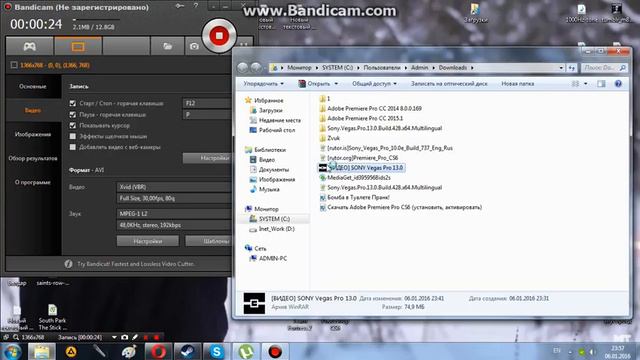Click the Настройки button under Формат
Viewport: 640px width, 360px height.
pos(148,241)
